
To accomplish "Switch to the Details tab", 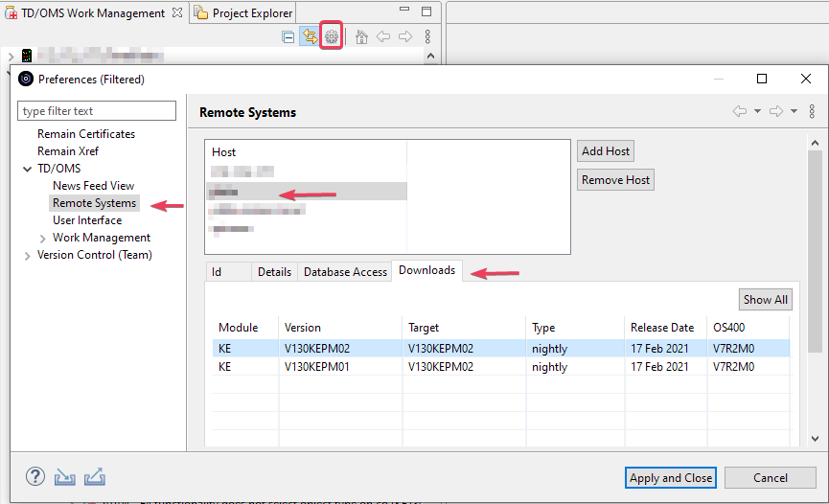I will click(x=274, y=272).
